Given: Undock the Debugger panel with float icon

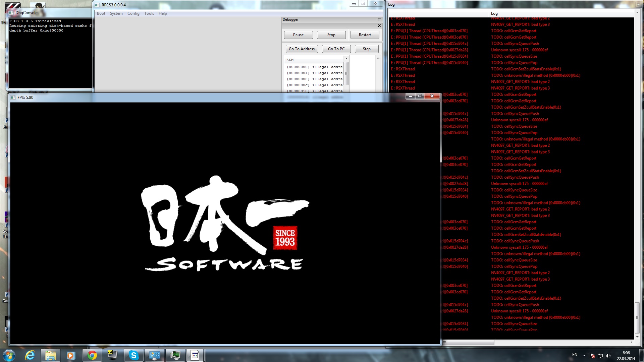Looking at the screenshot, I should tap(379, 20).
